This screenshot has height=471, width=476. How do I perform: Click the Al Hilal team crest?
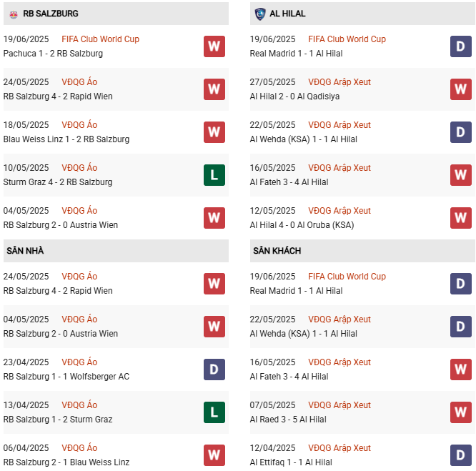tap(260, 14)
